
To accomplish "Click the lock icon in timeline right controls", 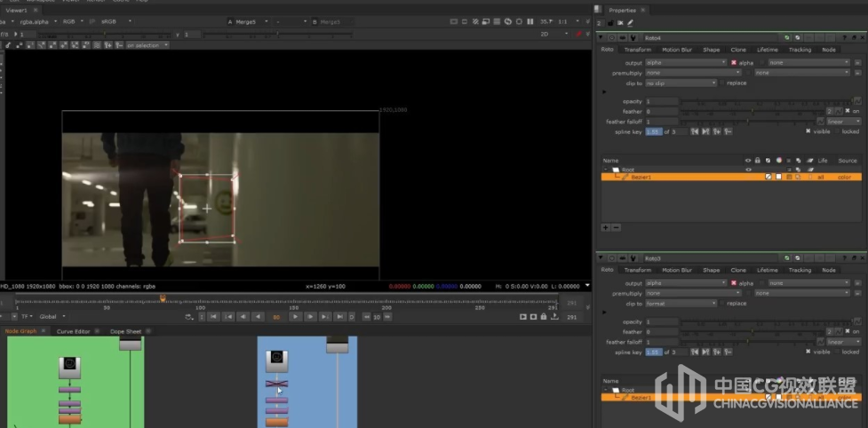I will click(x=544, y=317).
